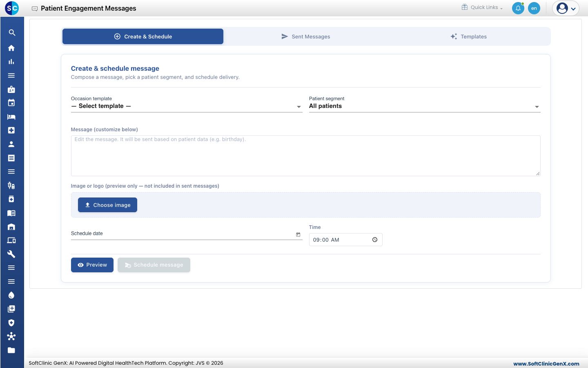Screen dimensions: 588x368
Task: Open the bar chart analytics sidebar icon
Action: (11, 62)
